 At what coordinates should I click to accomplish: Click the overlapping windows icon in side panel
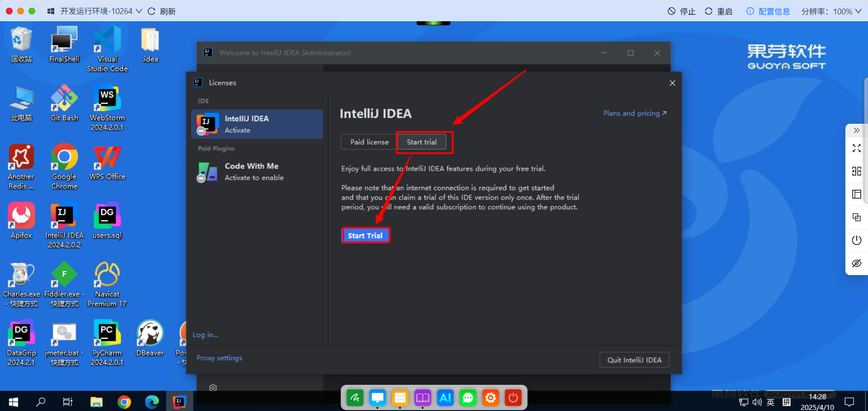click(x=856, y=217)
